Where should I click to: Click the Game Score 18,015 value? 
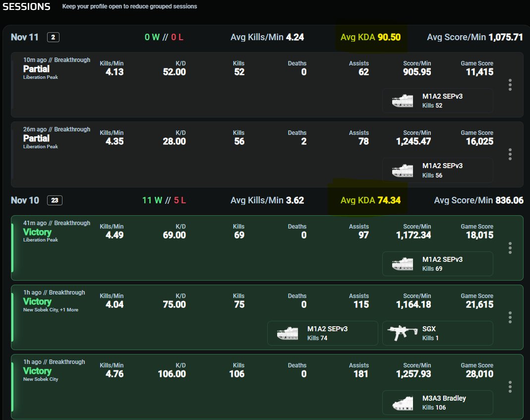[479, 235]
